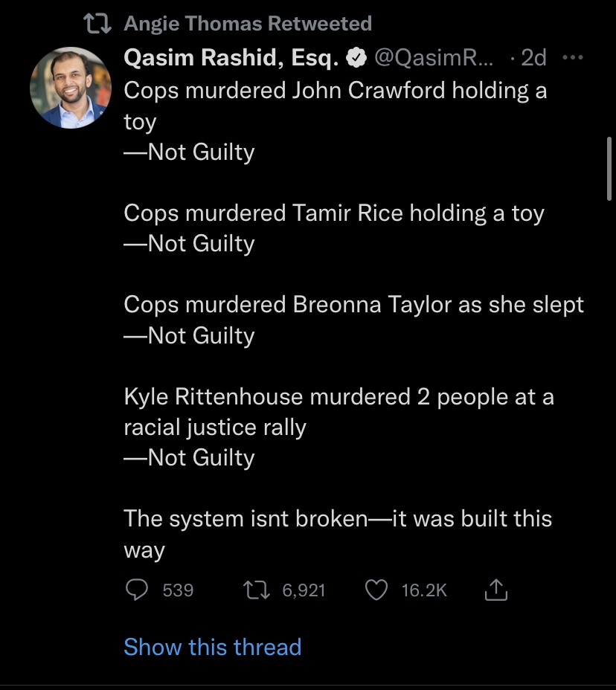Click the 6,921 retweets count
This screenshot has height=690, width=616.
click(304, 590)
